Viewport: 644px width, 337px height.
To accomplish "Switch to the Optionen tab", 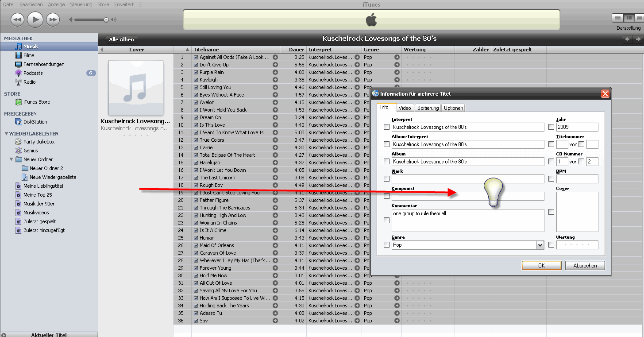I will pos(454,108).
